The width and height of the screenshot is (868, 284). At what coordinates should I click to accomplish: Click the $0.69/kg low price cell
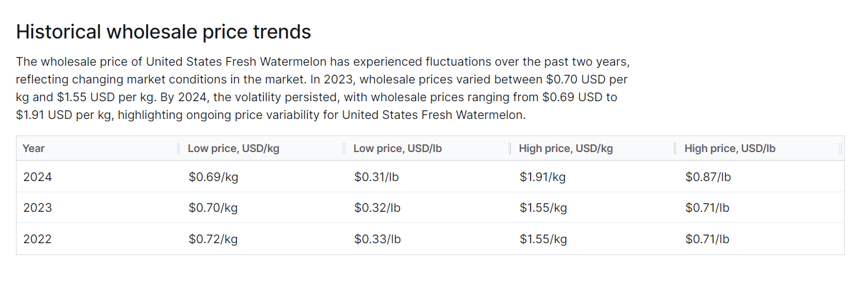pos(213,177)
